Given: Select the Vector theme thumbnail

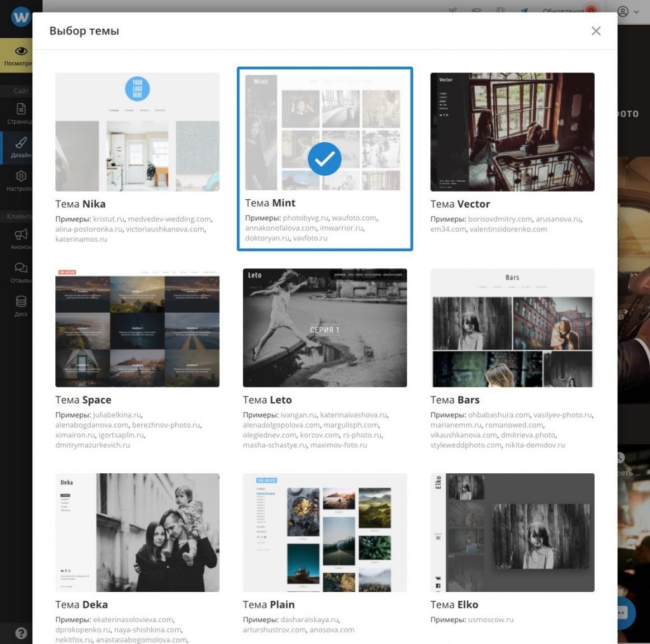Looking at the screenshot, I should [x=512, y=132].
